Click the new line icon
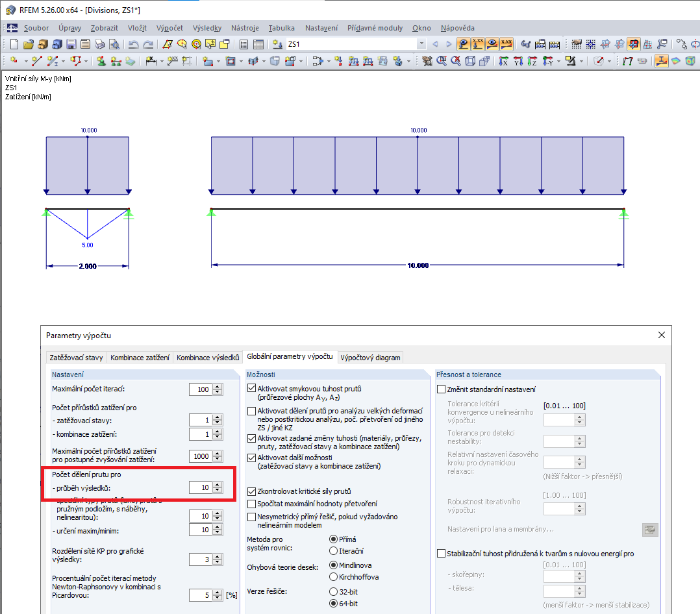 [36, 61]
